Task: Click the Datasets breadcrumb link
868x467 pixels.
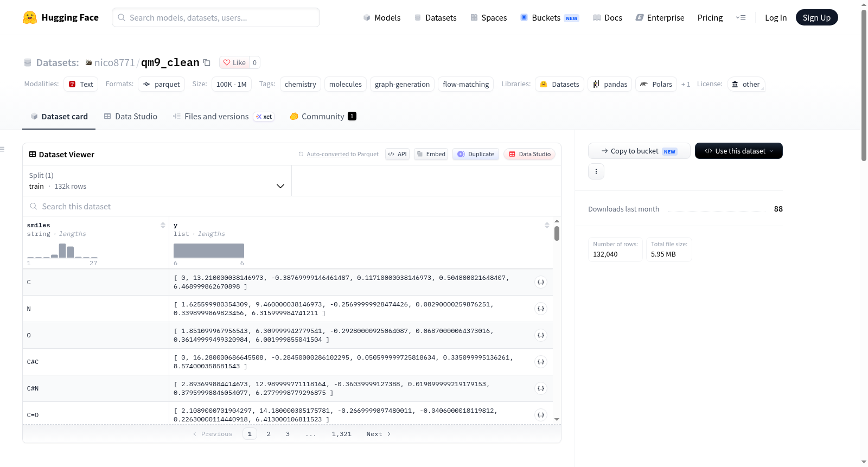Action: (x=58, y=62)
